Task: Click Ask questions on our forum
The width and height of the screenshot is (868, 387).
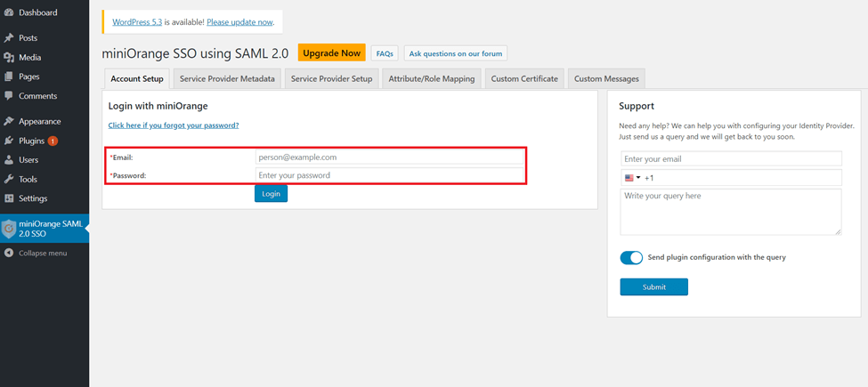Action: click(456, 53)
